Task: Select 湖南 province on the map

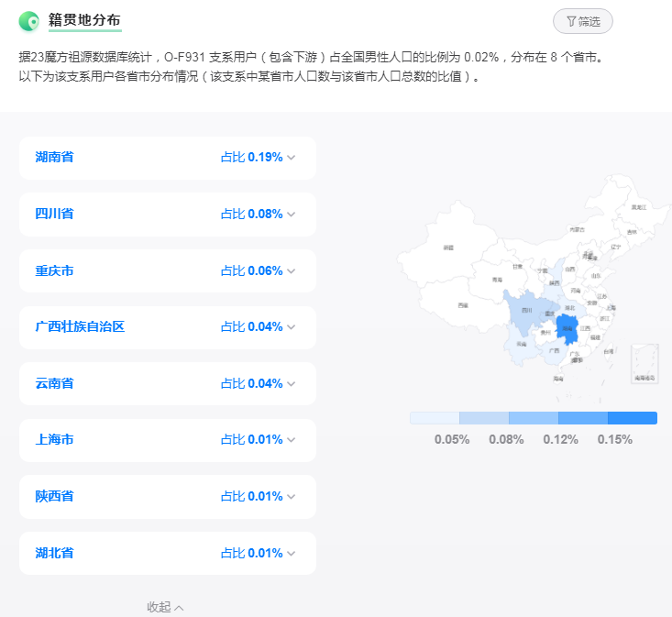Action: (x=567, y=330)
